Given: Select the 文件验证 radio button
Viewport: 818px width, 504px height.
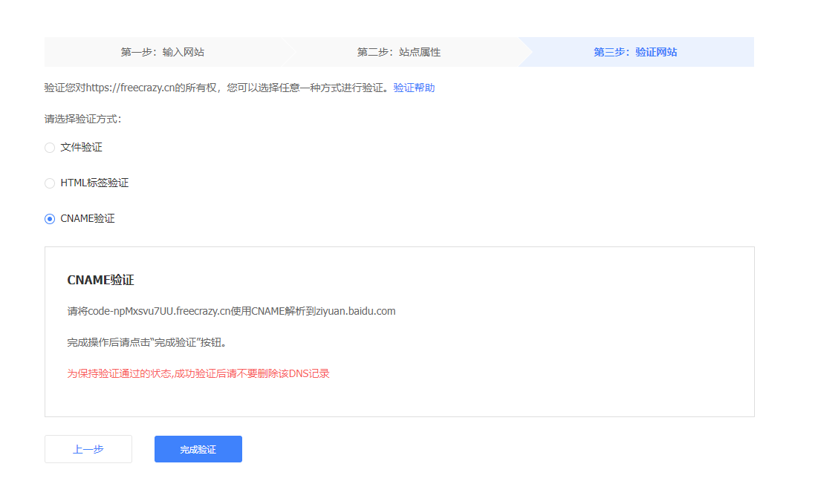Looking at the screenshot, I should 50,148.
